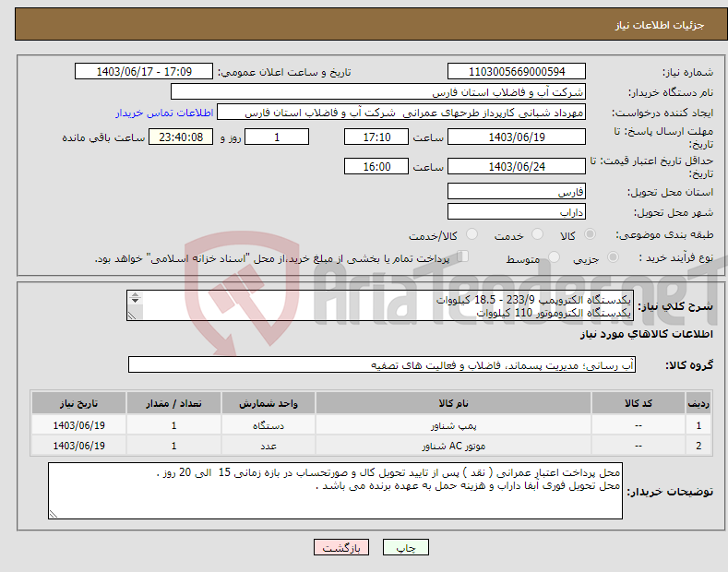Click the چاپ print button

[406, 547]
